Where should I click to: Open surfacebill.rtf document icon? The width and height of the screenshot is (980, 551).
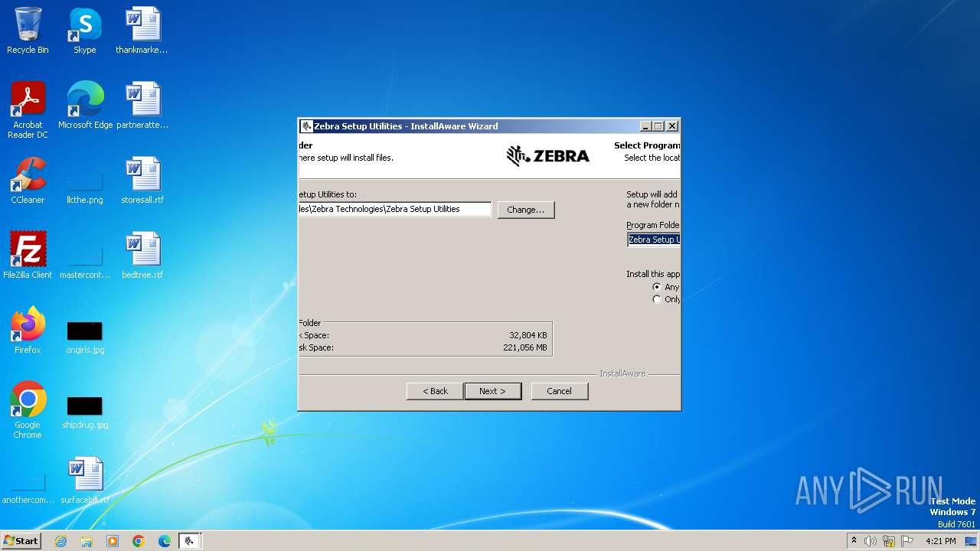84,481
